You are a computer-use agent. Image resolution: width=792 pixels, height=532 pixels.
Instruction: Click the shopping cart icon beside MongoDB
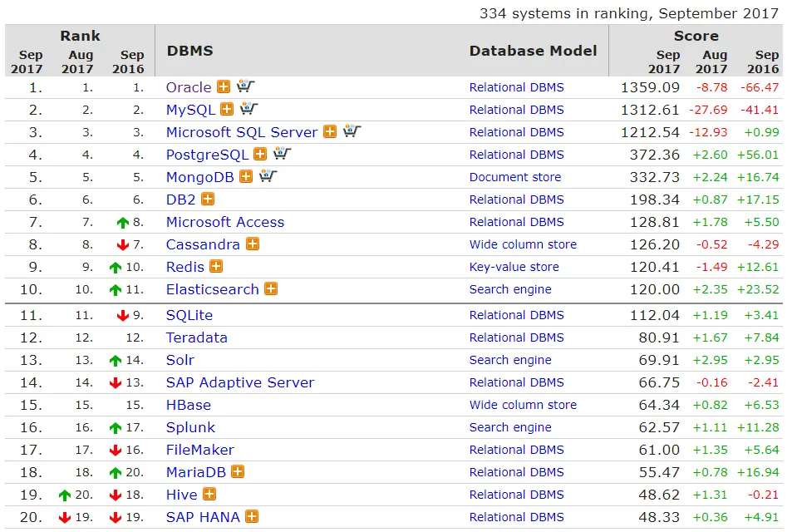pyautogui.click(x=268, y=176)
